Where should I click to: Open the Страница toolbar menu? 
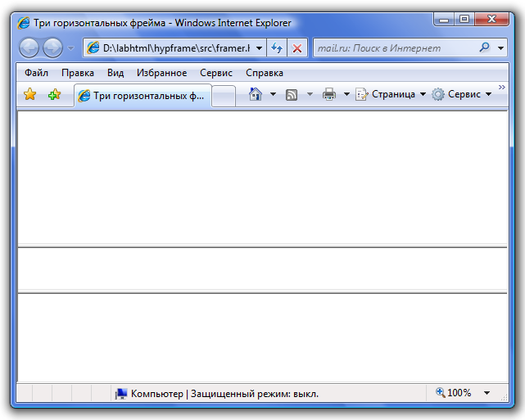coord(391,94)
